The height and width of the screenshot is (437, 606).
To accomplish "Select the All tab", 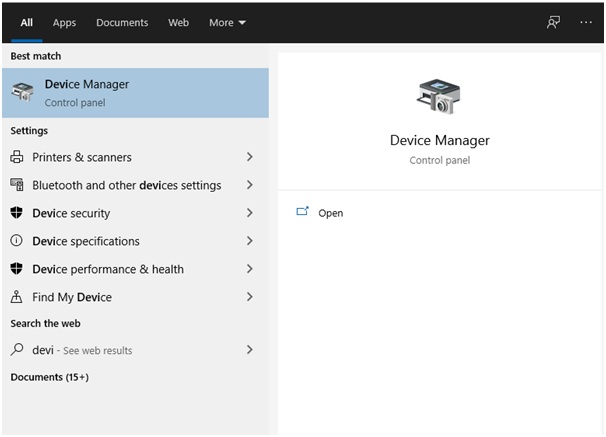I will point(27,23).
